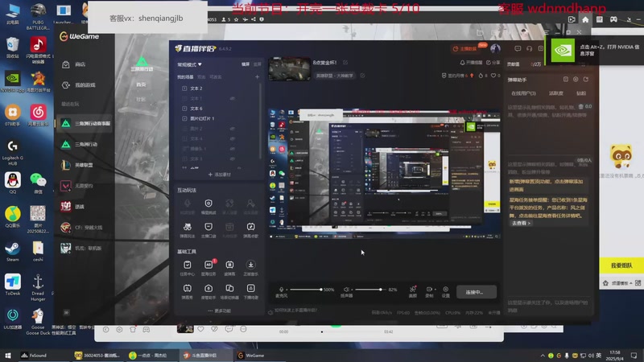Open the message icon in the title bar
The image size is (644, 362).
(x=518, y=48)
